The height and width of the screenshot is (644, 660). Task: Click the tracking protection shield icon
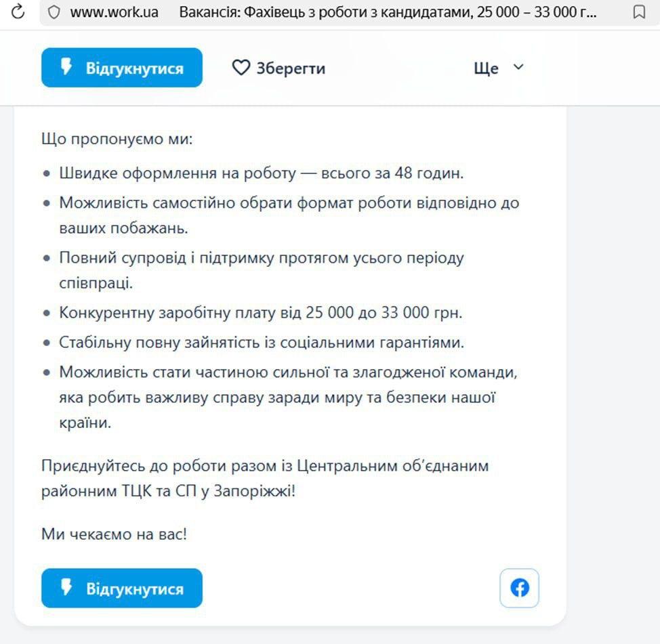tap(54, 12)
